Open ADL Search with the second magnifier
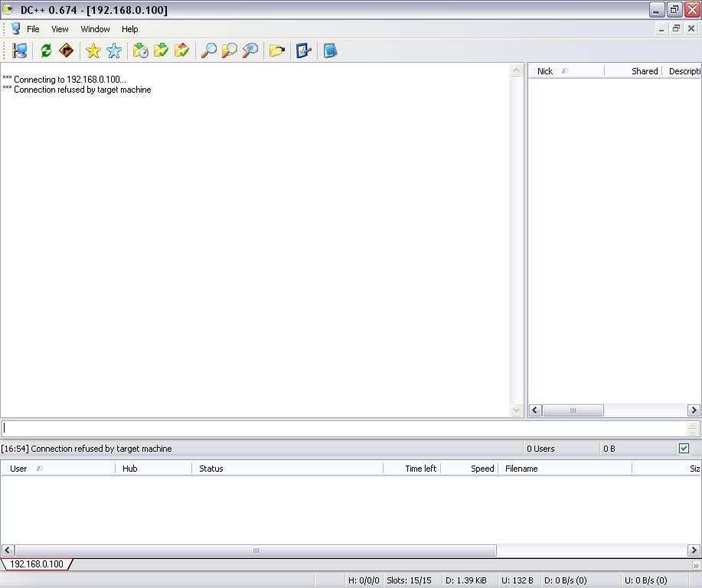The height and width of the screenshot is (588, 702). point(229,51)
